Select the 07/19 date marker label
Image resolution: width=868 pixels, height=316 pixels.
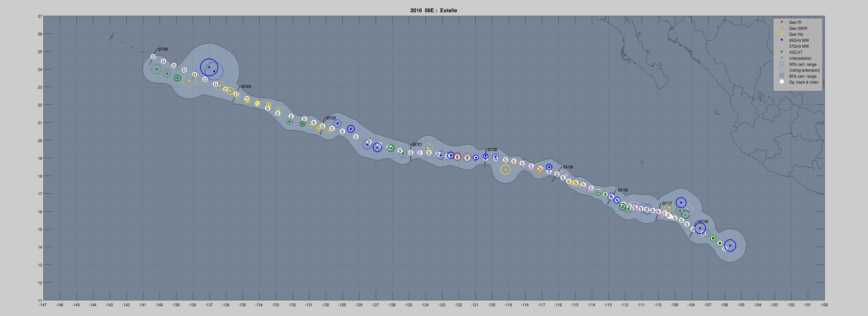click(568, 167)
